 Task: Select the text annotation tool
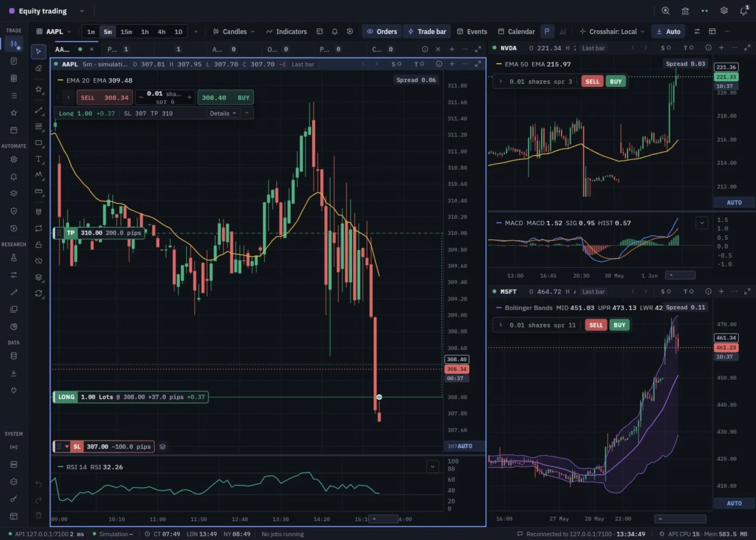tap(38, 159)
